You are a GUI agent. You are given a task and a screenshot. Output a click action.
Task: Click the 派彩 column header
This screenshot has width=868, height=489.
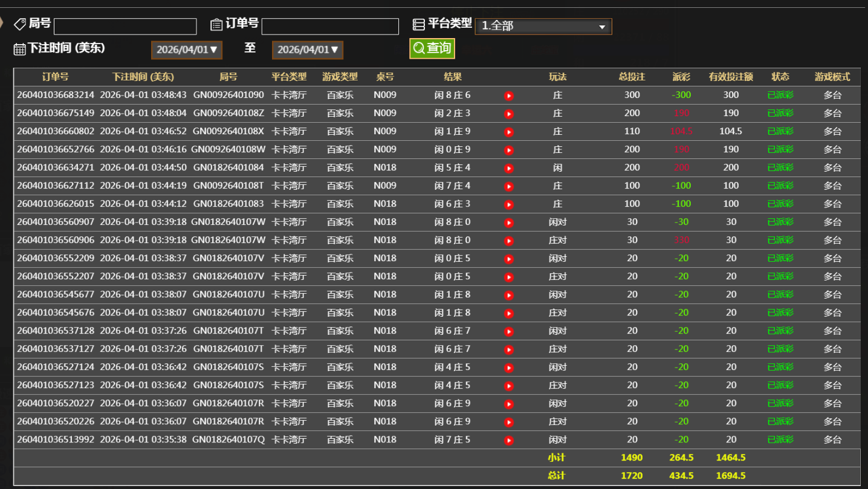click(x=681, y=77)
